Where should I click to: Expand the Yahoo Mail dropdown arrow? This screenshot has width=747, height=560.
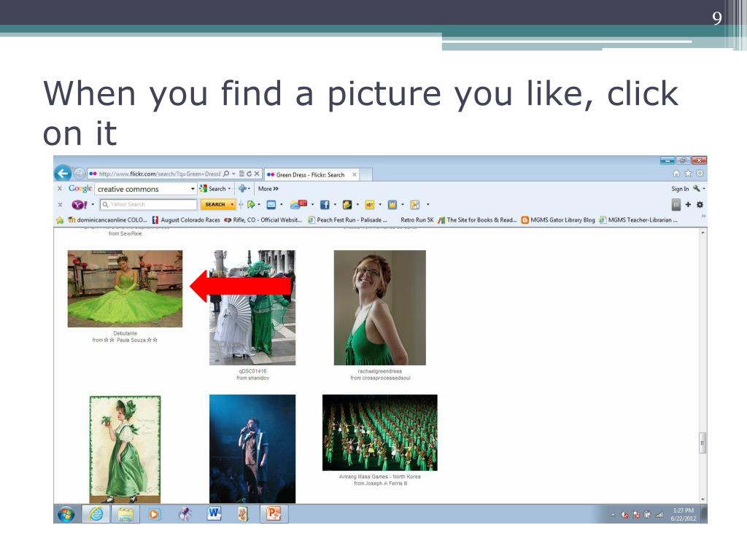click(x=281, y=205)
